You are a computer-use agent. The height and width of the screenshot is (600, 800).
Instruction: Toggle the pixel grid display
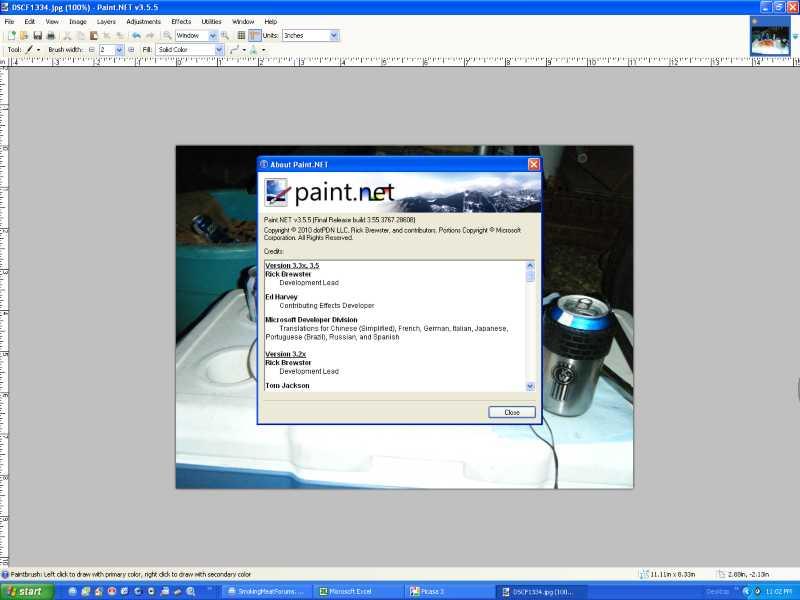[x=241, y=35]
